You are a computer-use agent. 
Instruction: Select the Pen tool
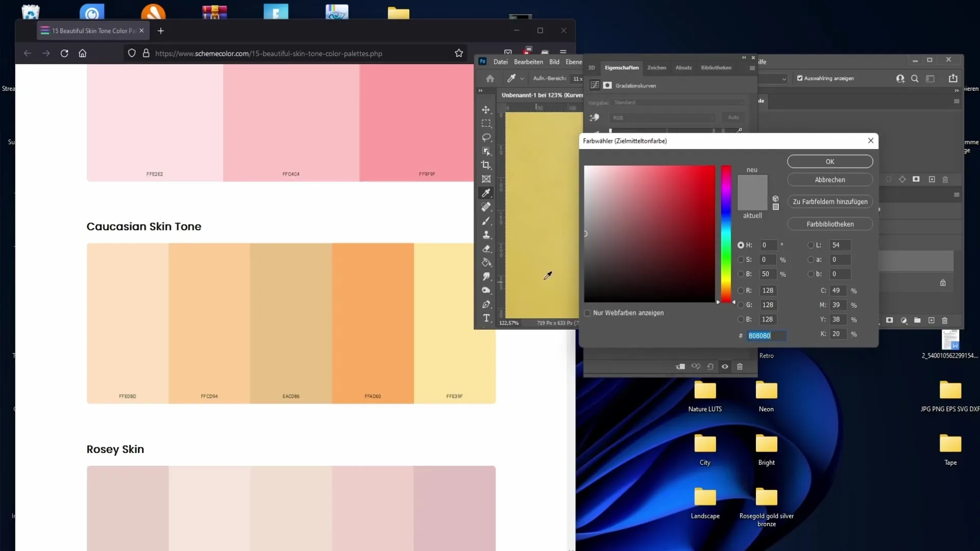pos(486,304)
